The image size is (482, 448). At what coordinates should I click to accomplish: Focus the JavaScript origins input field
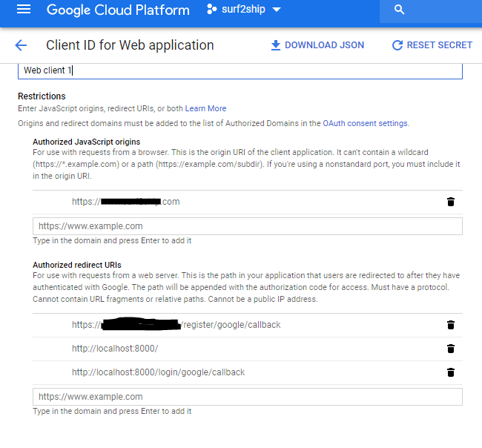tap(247, 226)
